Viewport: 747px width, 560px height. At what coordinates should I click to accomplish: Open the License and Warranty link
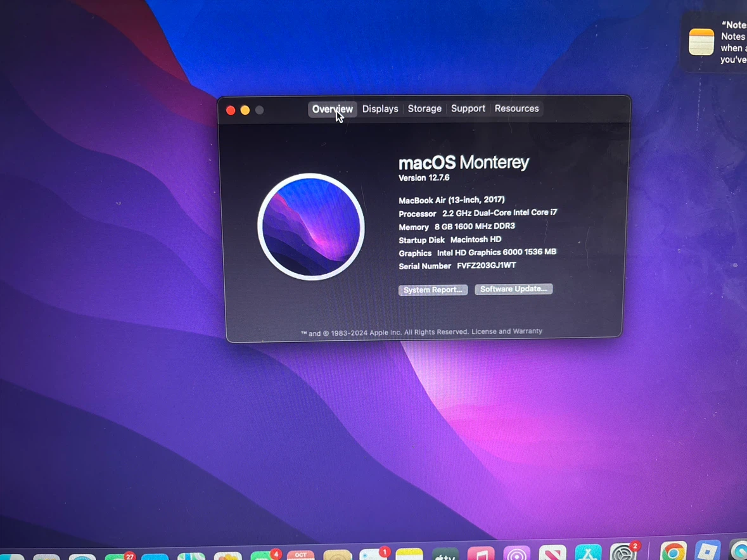click(506, 331)
